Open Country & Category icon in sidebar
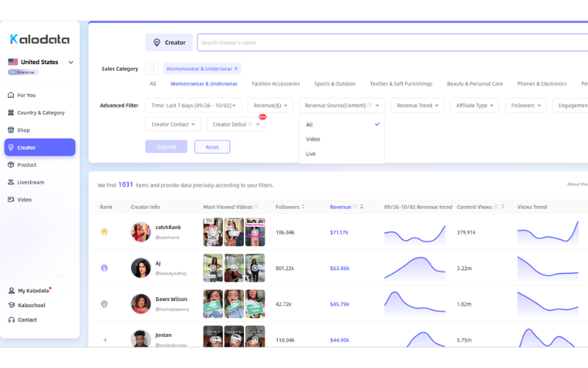Image resolution: width=588 pixels, height=368 pixels. (11, 113)
